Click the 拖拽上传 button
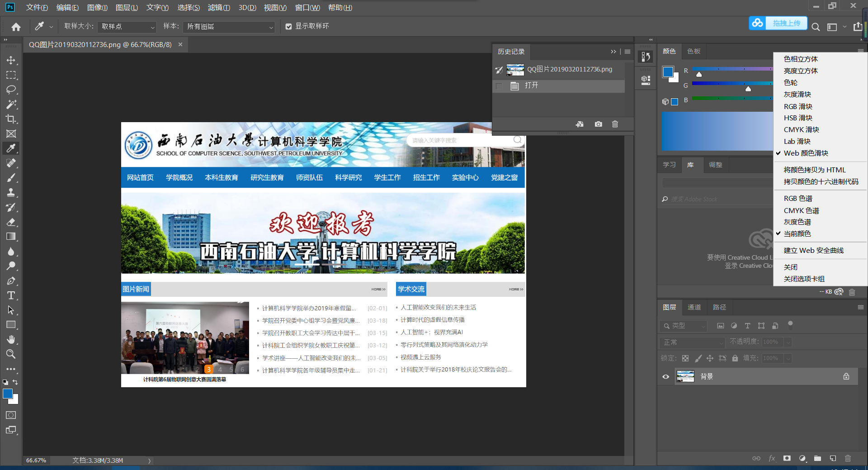Screen dimensions: 868x470 pyautogui.click(x=778, y=23)
